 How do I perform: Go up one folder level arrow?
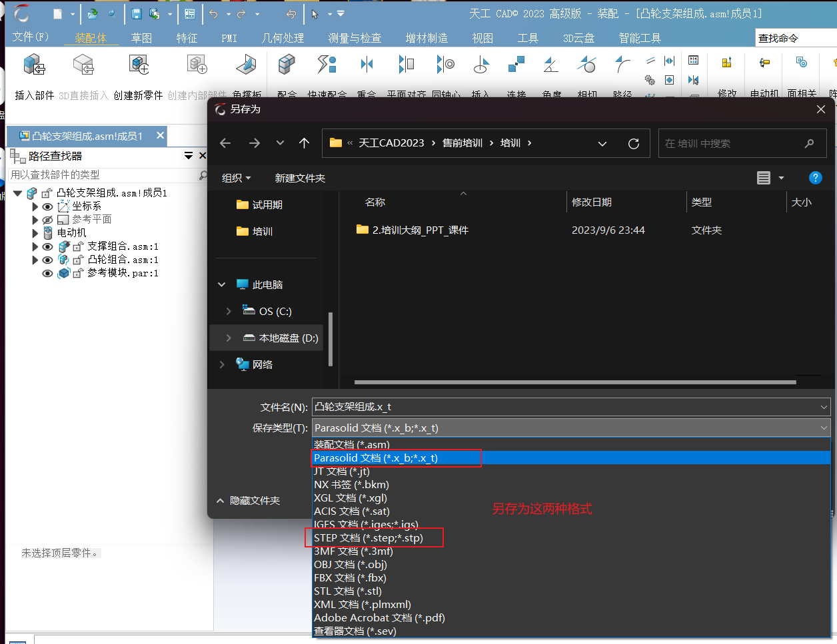pyautogui.click(x=305, y=143)
